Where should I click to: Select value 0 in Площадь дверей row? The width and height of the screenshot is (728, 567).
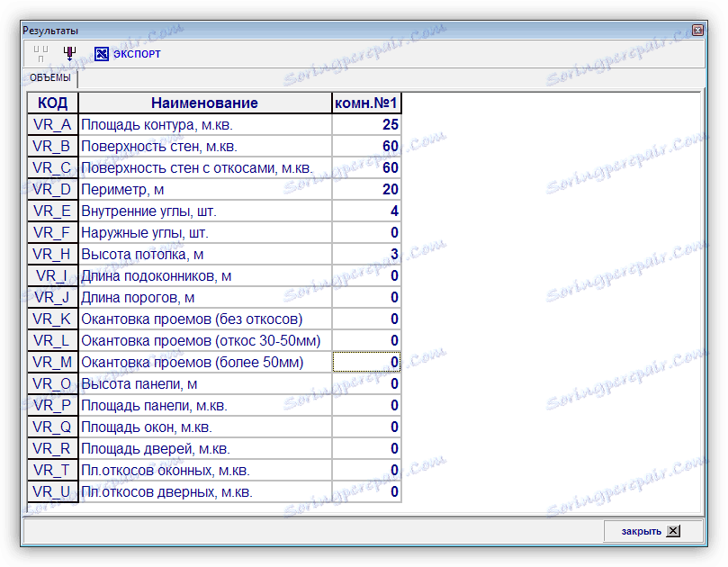tap(366, 448)
